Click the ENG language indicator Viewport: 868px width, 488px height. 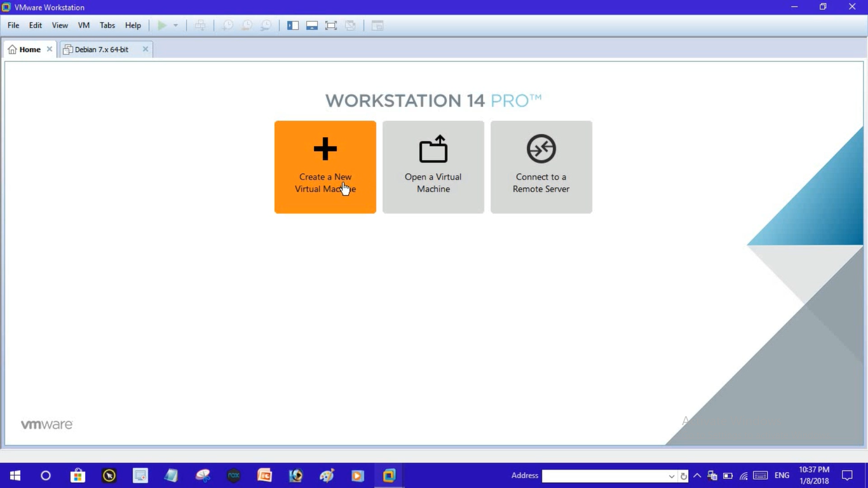tap(782, 475)
